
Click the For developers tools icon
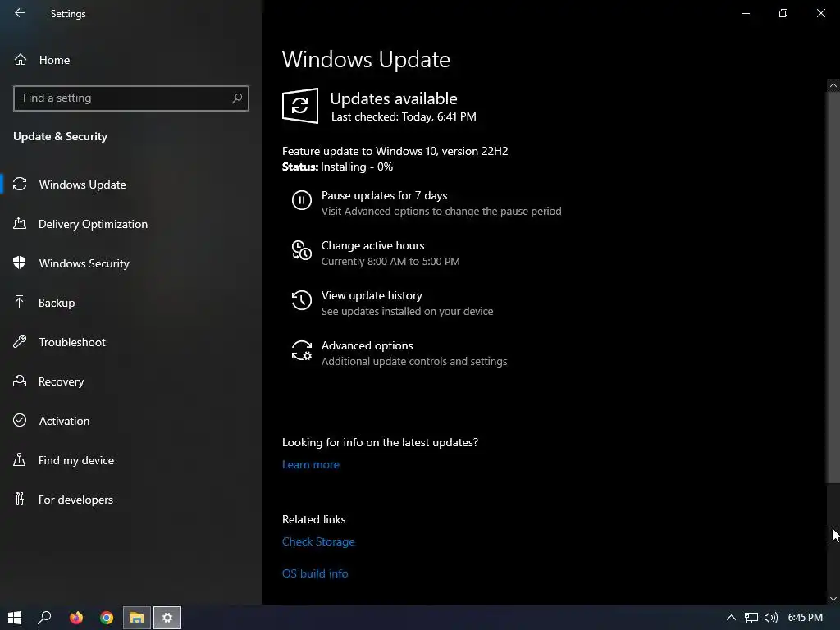click(x=20, y=499)
